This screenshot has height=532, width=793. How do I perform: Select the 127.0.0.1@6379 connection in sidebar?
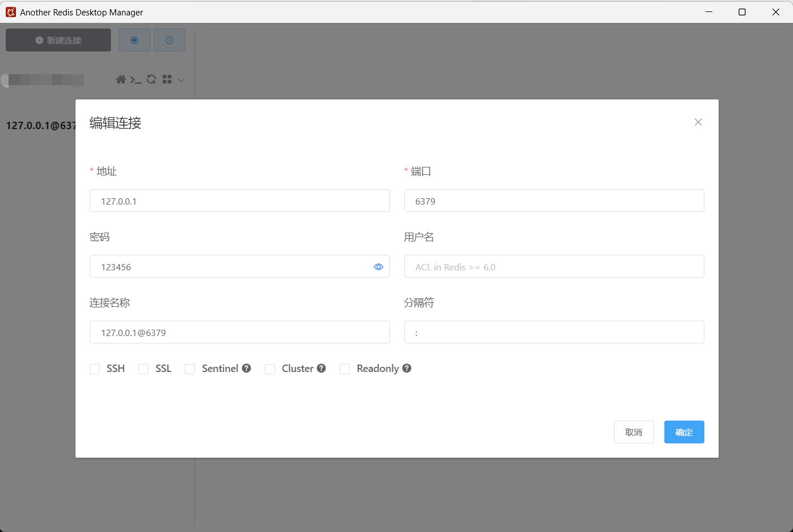[x=41, y=126]
